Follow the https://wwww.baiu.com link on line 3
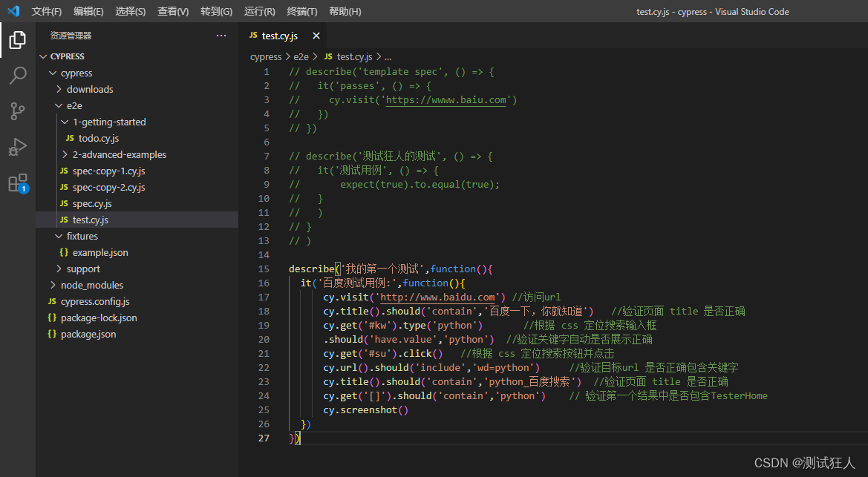Image resolution: width=868 pixels, height=477 pixels. coord(446,100)
